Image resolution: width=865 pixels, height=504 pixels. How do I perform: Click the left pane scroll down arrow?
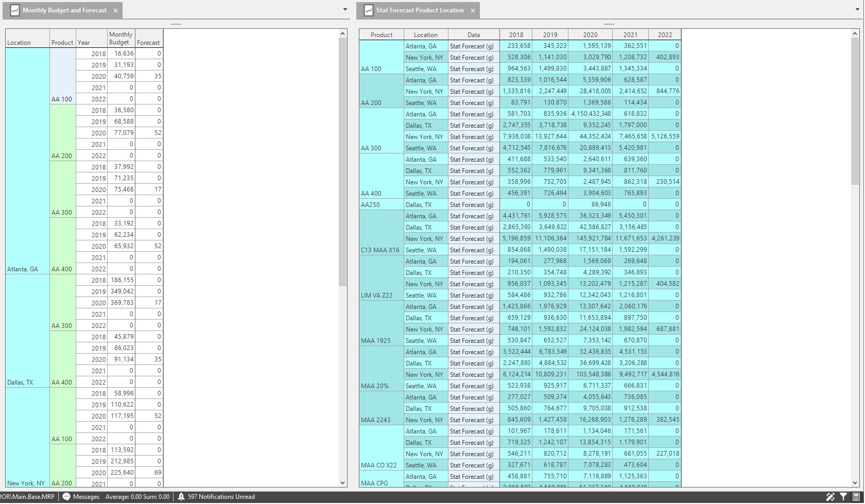click(x=343, y=483)
